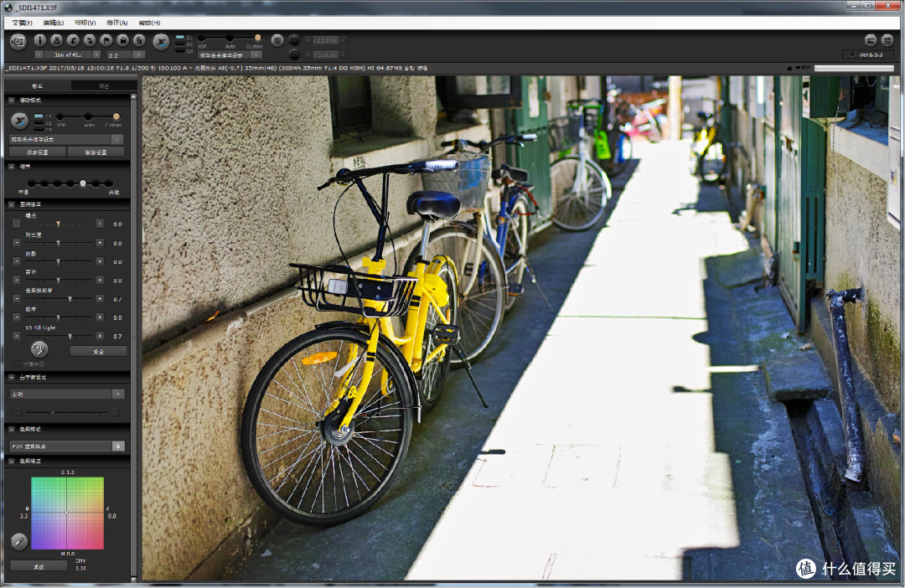
Task: Click the flag mark icon in toolbar
Action: 106,40
